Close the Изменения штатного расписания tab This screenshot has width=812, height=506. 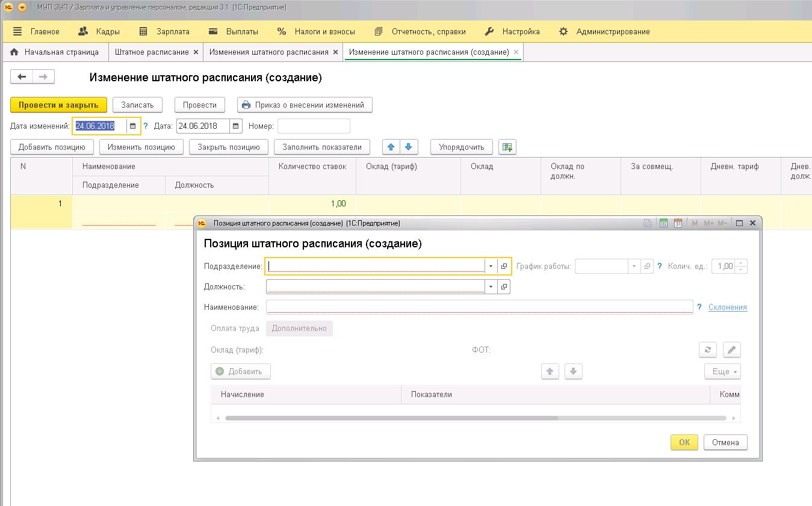coord(335,52)
